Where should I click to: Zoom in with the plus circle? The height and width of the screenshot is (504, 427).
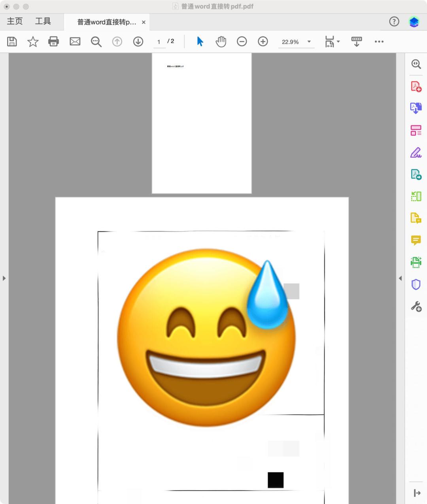tap(263, 41)
